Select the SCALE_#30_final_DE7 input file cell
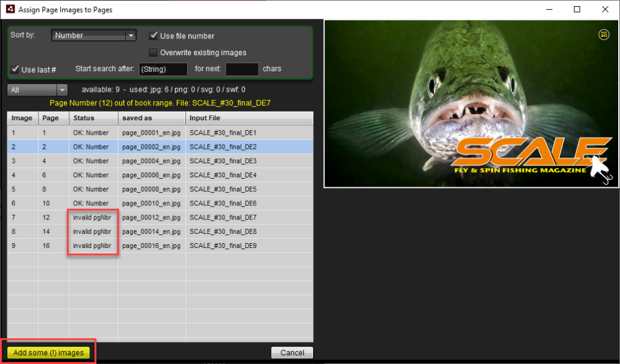The image size is (620, 364). [249, 217]
